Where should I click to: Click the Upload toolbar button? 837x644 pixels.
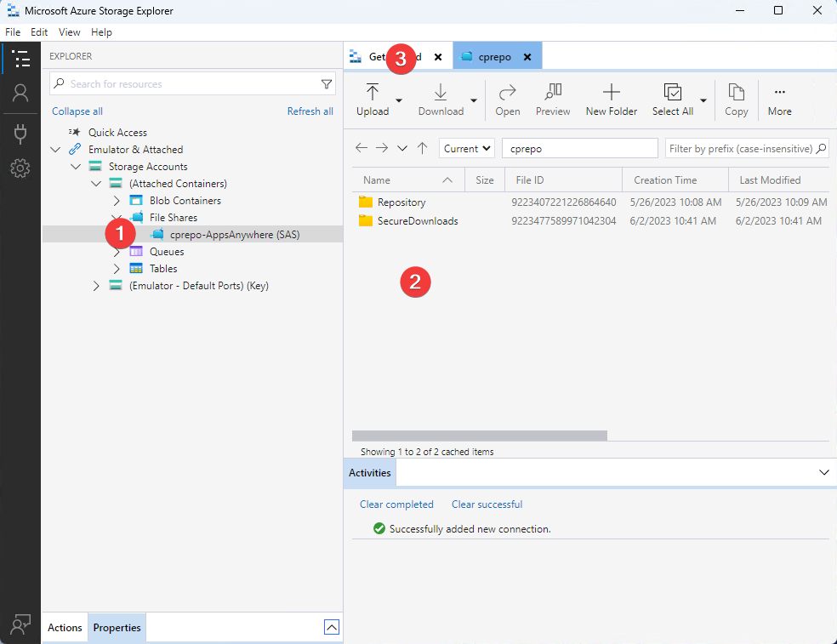click(373, 100)
